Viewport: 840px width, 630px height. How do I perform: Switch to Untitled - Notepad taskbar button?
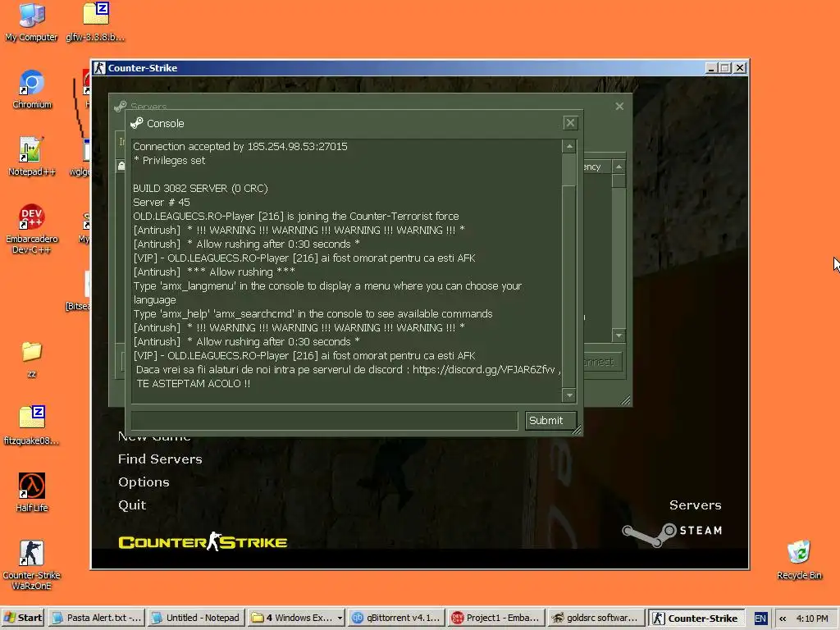tap(195, 618)
